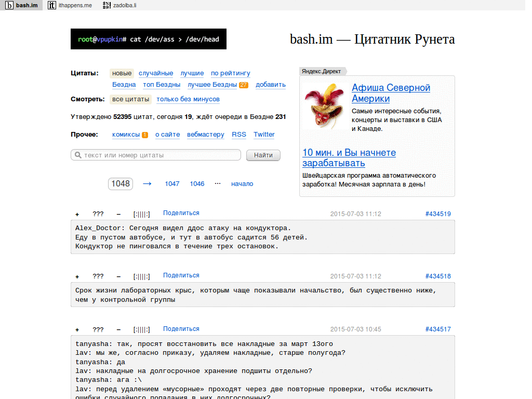
Task: Mark quote #434518 as bayan [:||||:]
Action: click(x=141, y=276)
